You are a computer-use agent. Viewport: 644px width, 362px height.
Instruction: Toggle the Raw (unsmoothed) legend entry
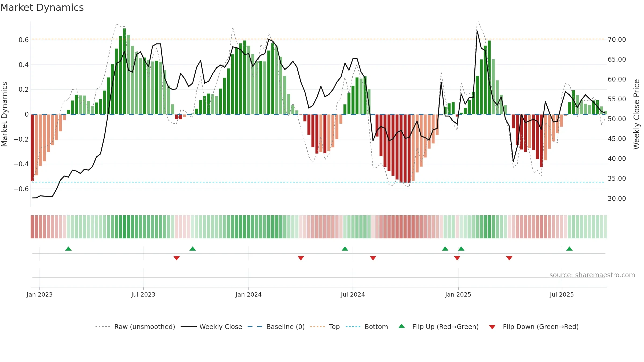click(135, 327)
